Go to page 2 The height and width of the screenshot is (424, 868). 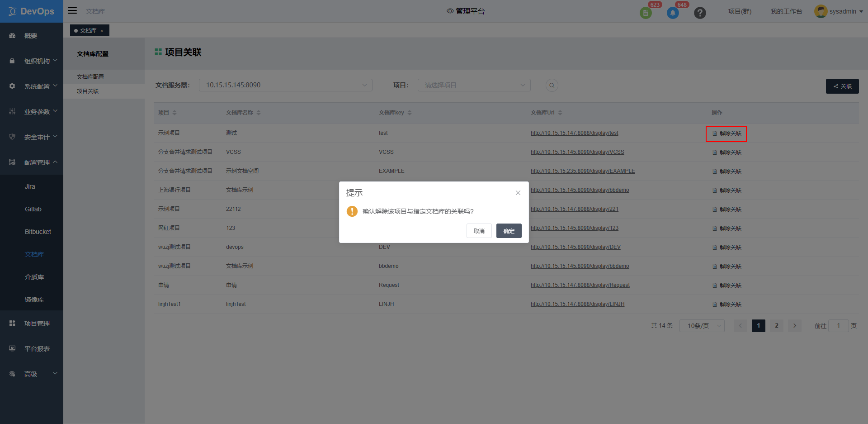coord(777,326)
